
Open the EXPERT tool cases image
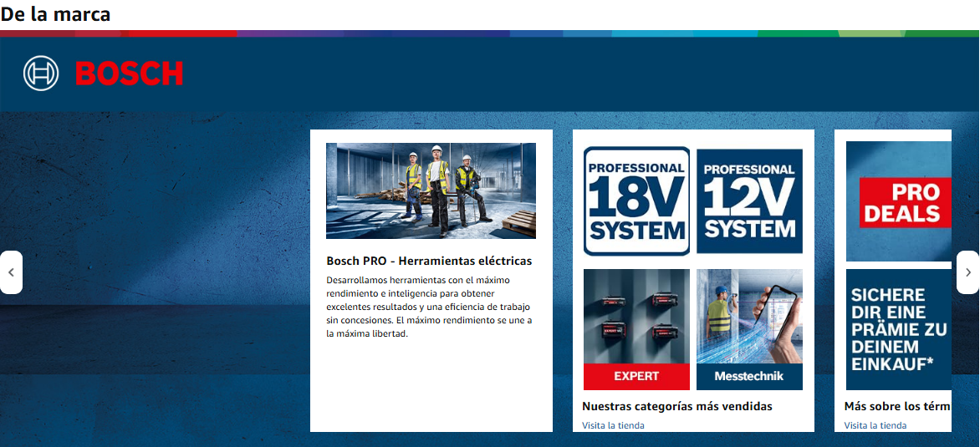(x=636, y=316)
